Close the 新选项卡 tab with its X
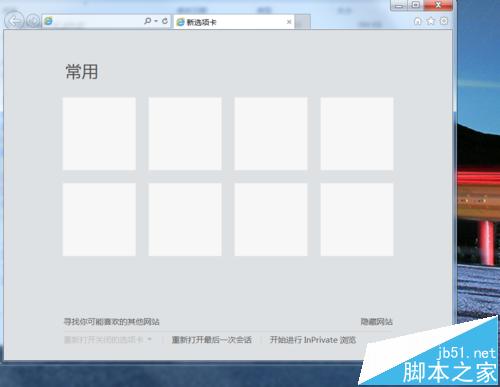 [x=289, y=22]
